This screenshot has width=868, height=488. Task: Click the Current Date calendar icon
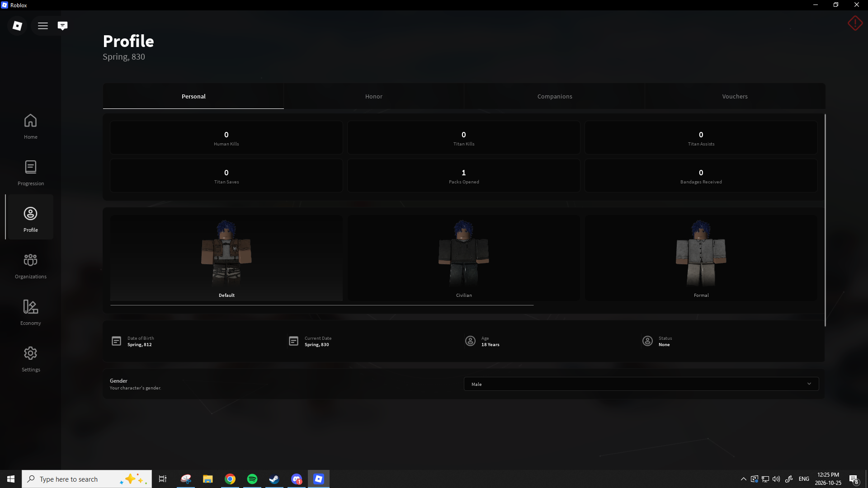pos(293,341)
